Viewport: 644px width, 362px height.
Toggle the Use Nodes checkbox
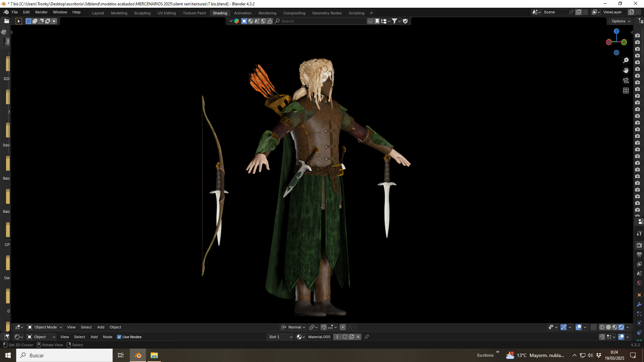click(119, 337)
